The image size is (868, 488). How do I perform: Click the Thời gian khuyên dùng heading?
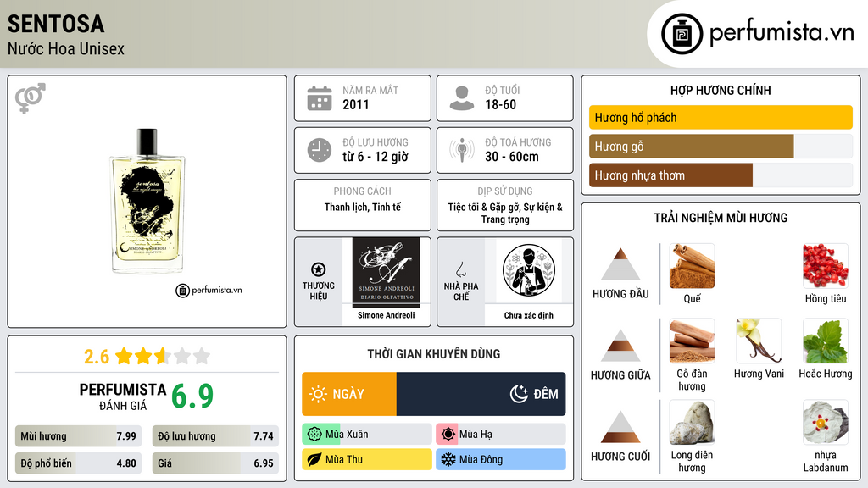(x=434, y=353)
